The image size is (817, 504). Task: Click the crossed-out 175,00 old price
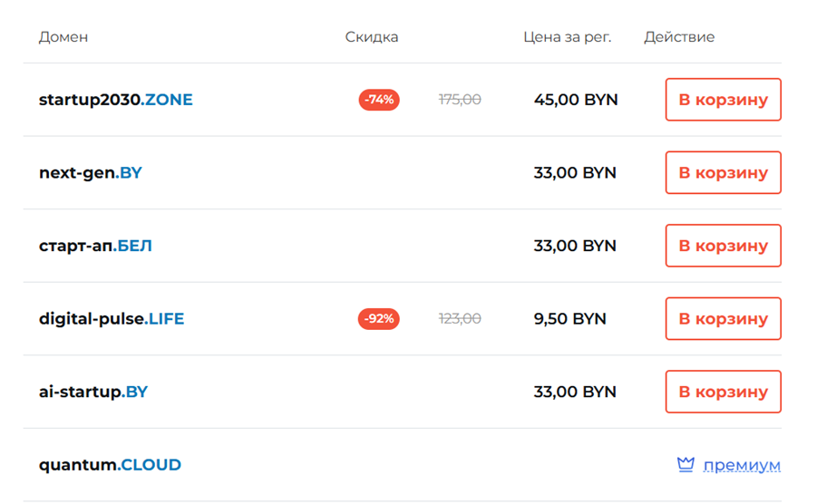(460, 100)
